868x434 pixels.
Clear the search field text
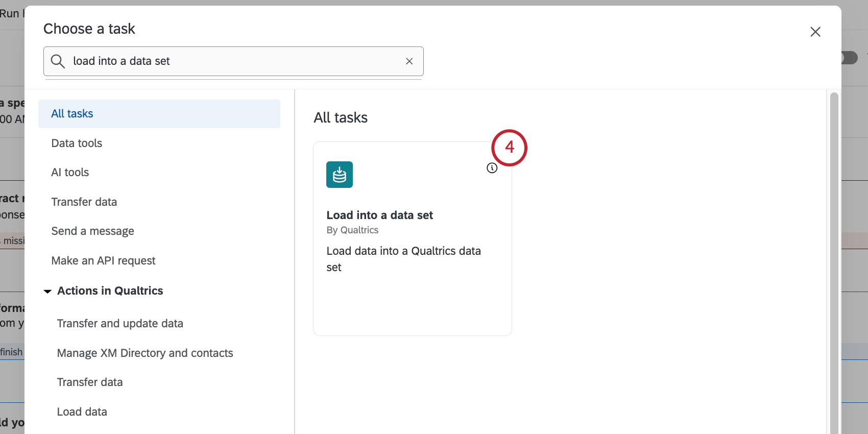[409, 61]
